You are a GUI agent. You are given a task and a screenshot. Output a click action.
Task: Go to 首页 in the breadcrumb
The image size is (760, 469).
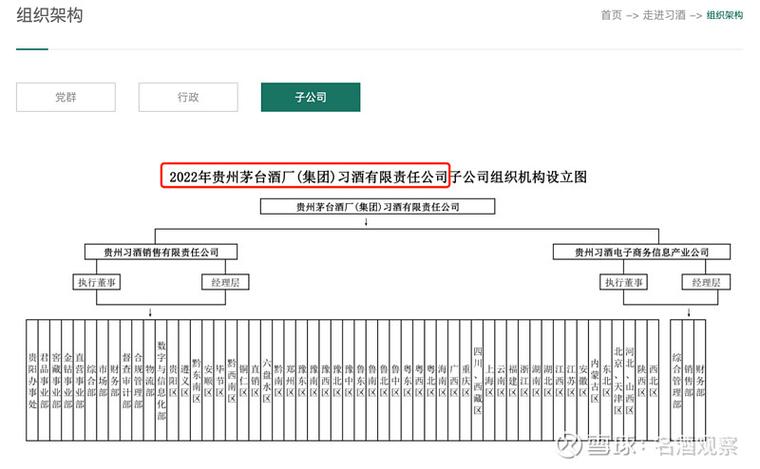611,16
